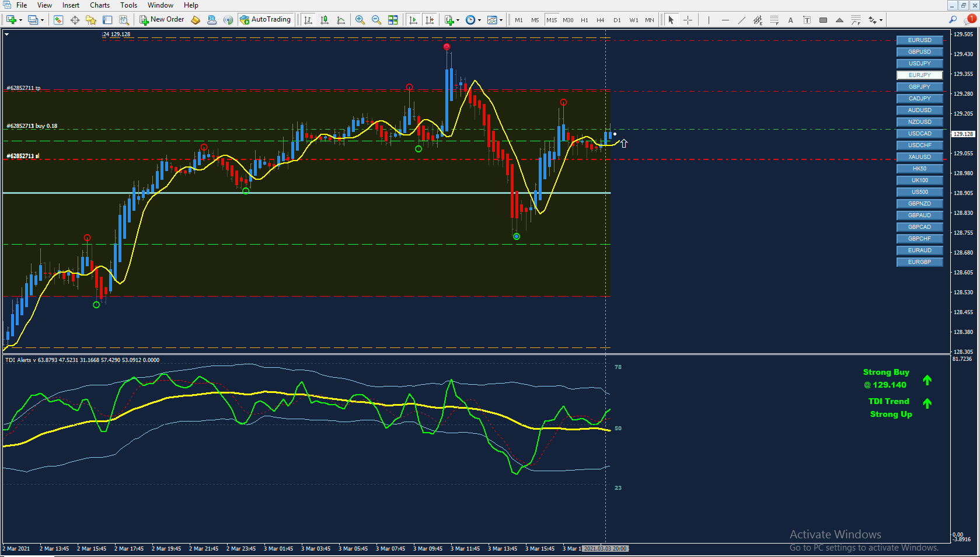
Task: Zoom in on the chart
Action: [360, 20]
